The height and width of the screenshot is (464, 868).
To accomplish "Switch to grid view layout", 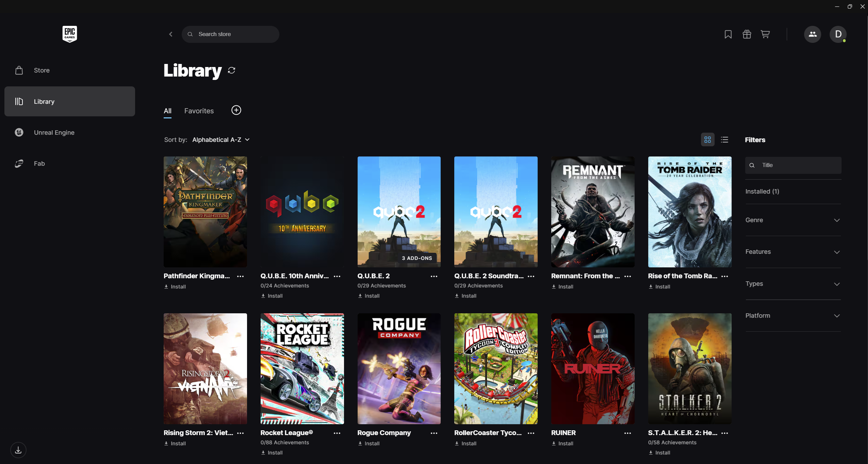I will (707, 140).
